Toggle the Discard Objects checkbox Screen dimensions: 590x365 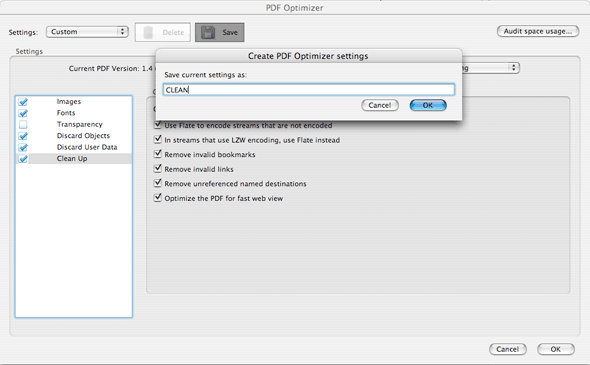(23, 136)
